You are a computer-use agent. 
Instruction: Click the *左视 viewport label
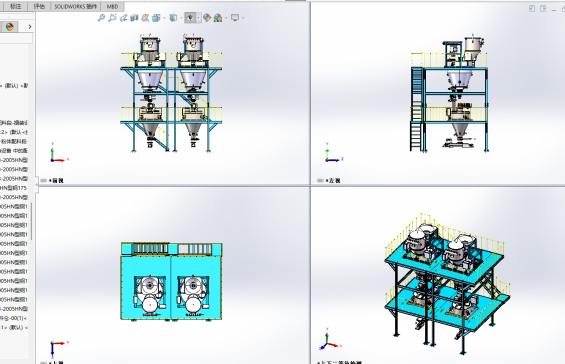point(333,181)
